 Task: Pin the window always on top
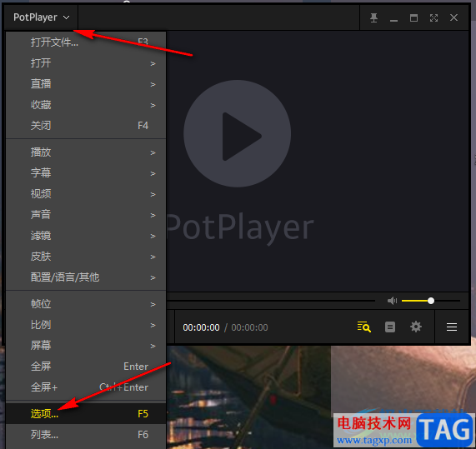coord(373,17)
